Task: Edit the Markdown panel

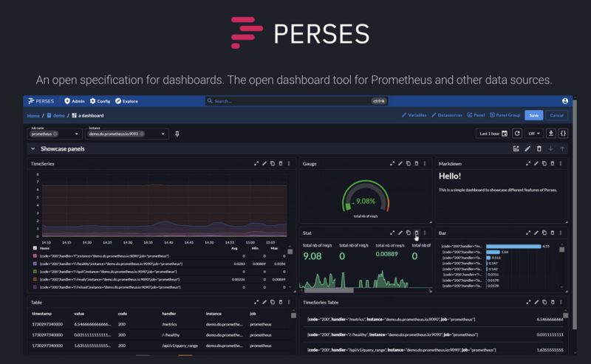Action: coord(536,163)
